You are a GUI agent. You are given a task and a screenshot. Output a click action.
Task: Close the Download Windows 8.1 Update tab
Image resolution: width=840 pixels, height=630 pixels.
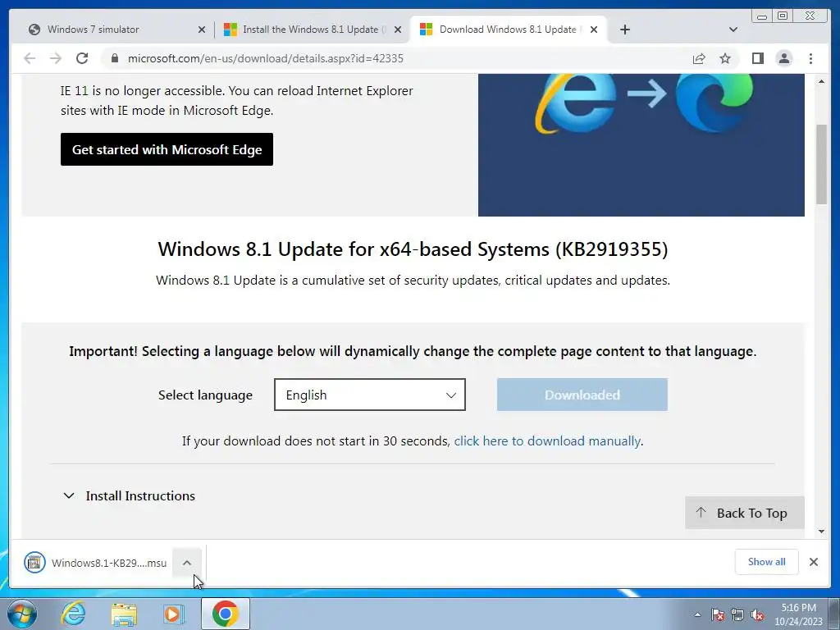point(594,30)
